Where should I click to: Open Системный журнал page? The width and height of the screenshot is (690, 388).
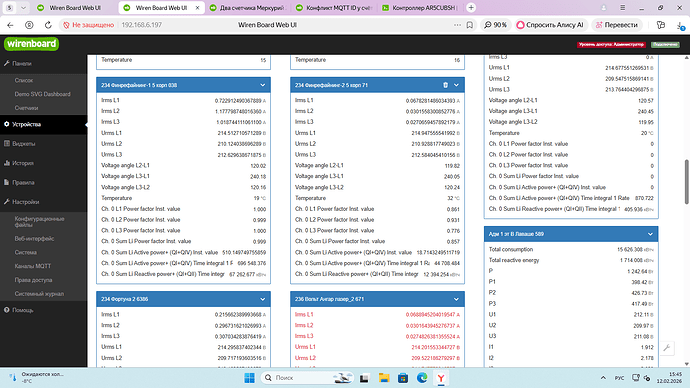click(39, 293)
